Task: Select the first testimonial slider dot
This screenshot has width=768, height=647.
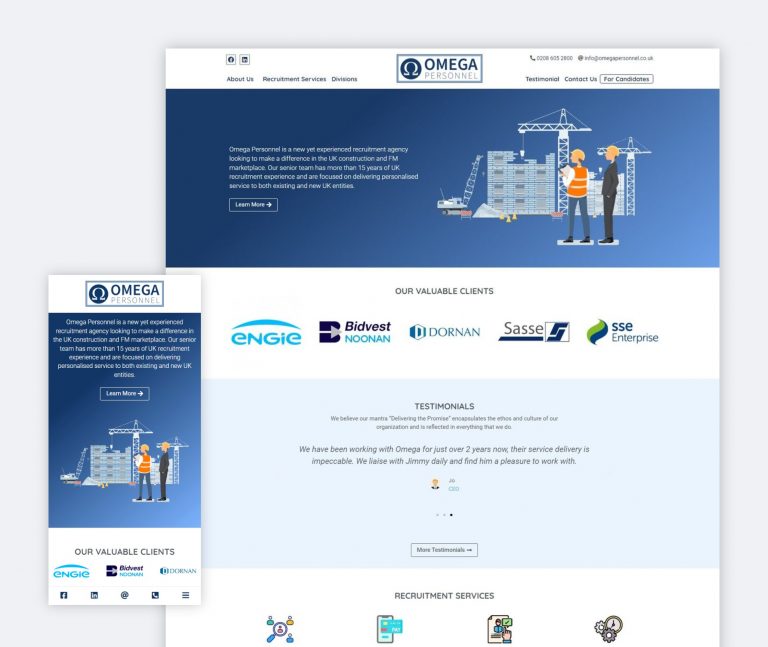Action: coord(437,515)
